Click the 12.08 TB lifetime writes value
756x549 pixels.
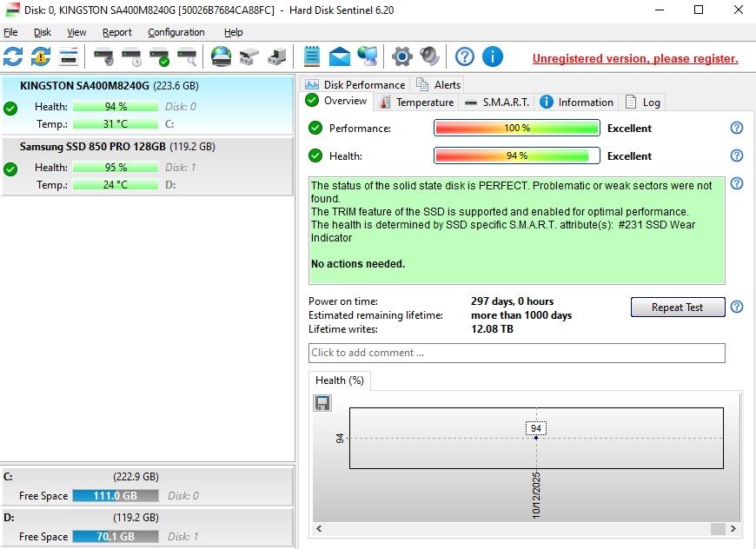point(492,329)
